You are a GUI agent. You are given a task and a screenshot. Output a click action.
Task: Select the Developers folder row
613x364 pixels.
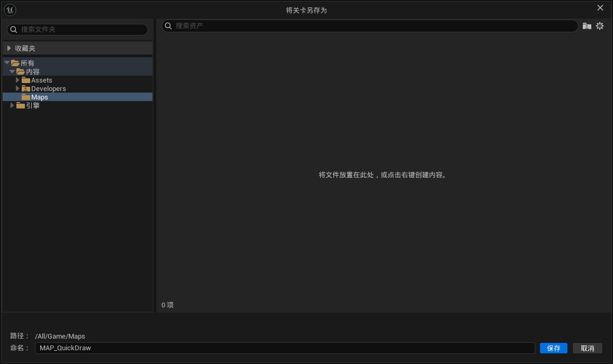[77, 89]
